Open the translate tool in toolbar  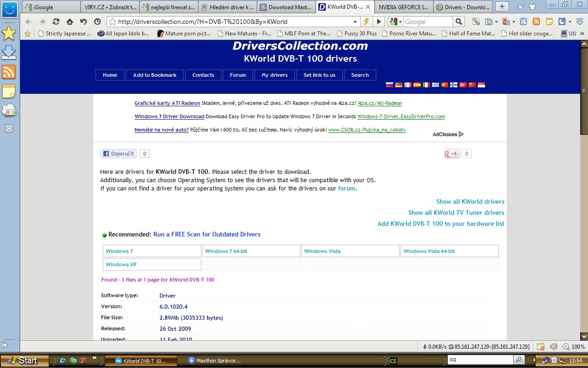tap(506, 22)
